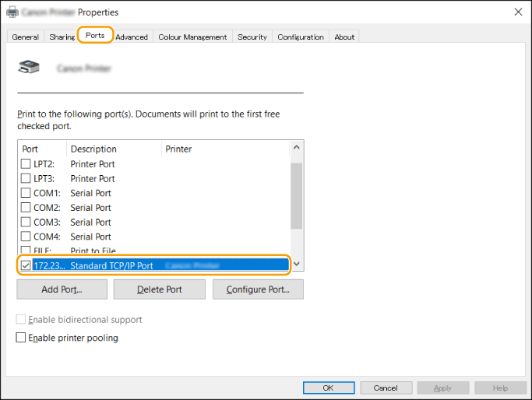
Task: Click the Delete Port button
Action: point(160,289)
